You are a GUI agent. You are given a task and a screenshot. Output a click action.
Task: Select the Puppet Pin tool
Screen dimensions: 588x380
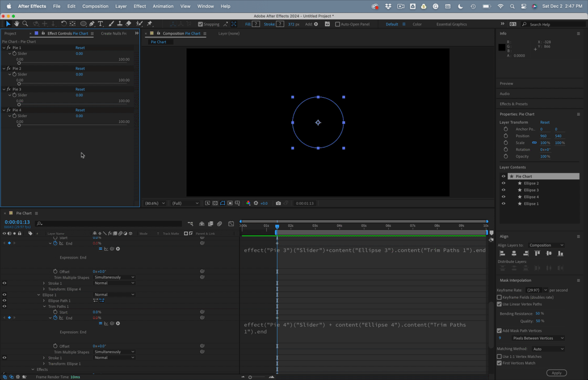(150, 24)
